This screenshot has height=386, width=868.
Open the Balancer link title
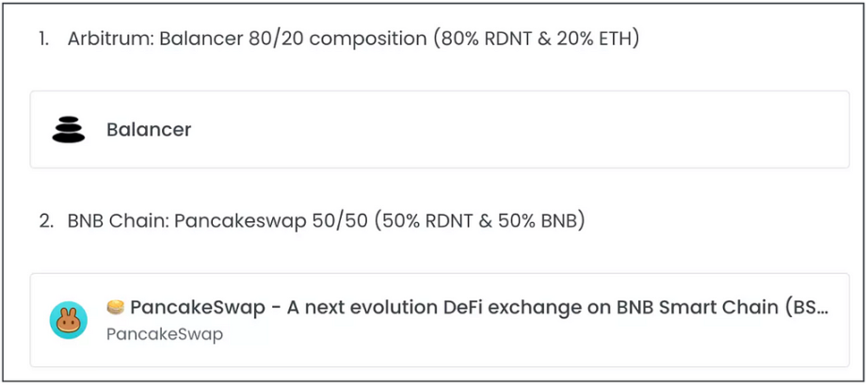(149, 130)
